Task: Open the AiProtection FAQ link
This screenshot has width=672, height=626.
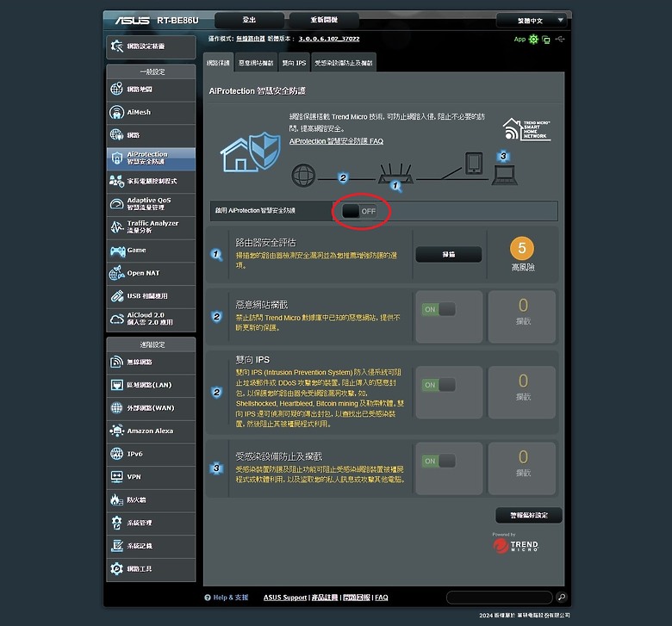Action: (336, 141)
